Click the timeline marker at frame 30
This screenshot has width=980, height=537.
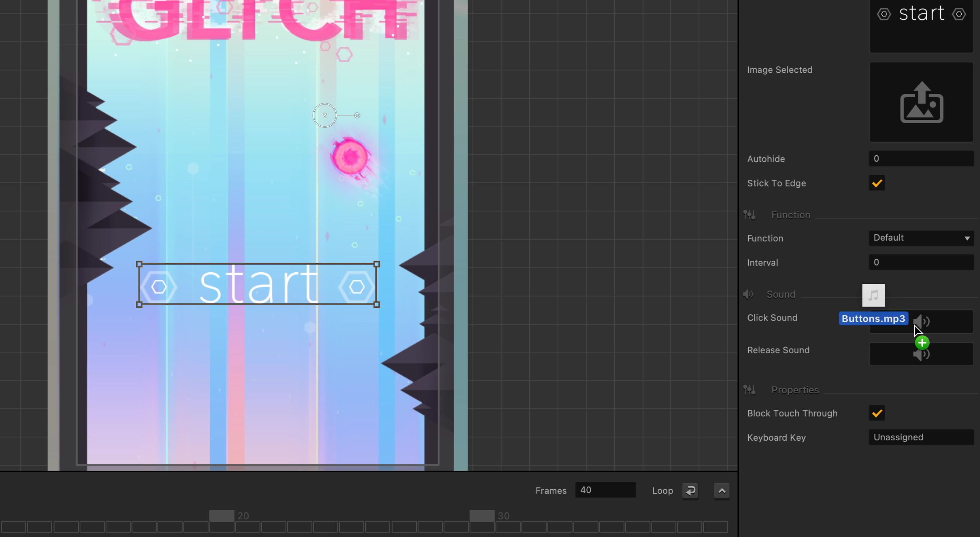click(482, 516)
